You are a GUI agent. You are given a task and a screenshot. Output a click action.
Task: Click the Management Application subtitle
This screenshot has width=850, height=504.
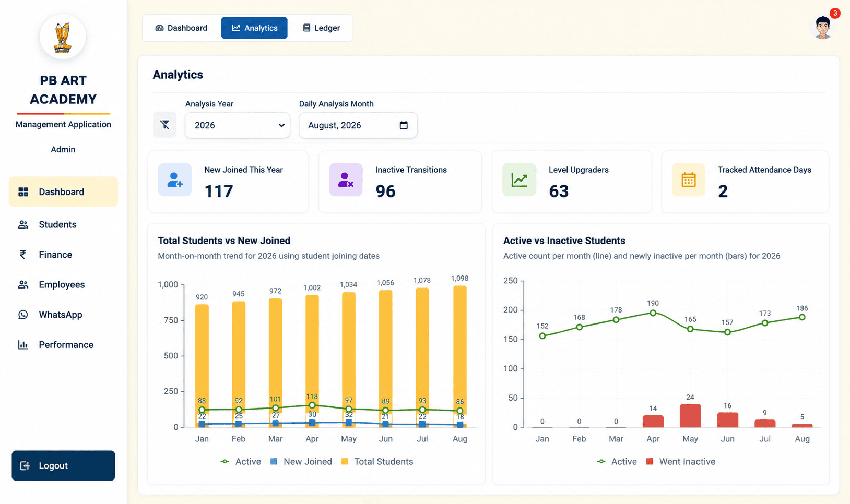(63, 124)
